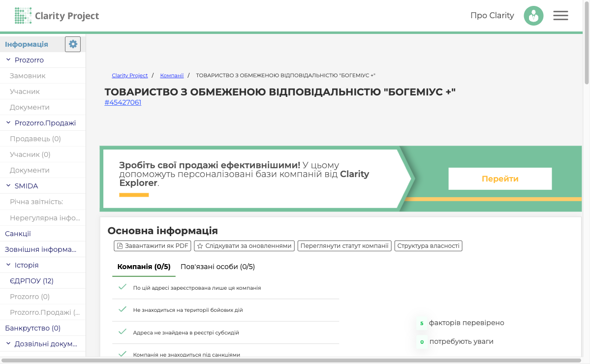Click the 'Структура власності' button
The height and width of the screenshot is (364, 590).
[x=428, y=245]
